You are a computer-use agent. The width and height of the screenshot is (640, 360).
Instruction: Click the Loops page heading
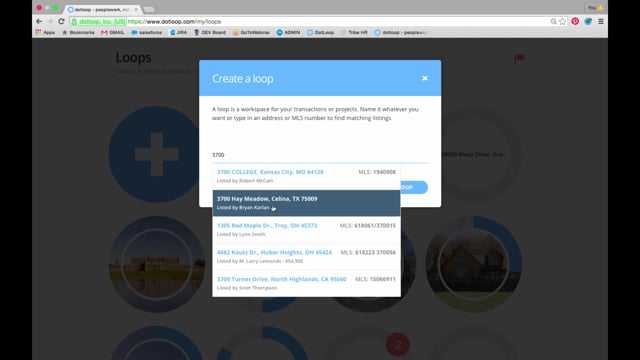click(133, 58)
